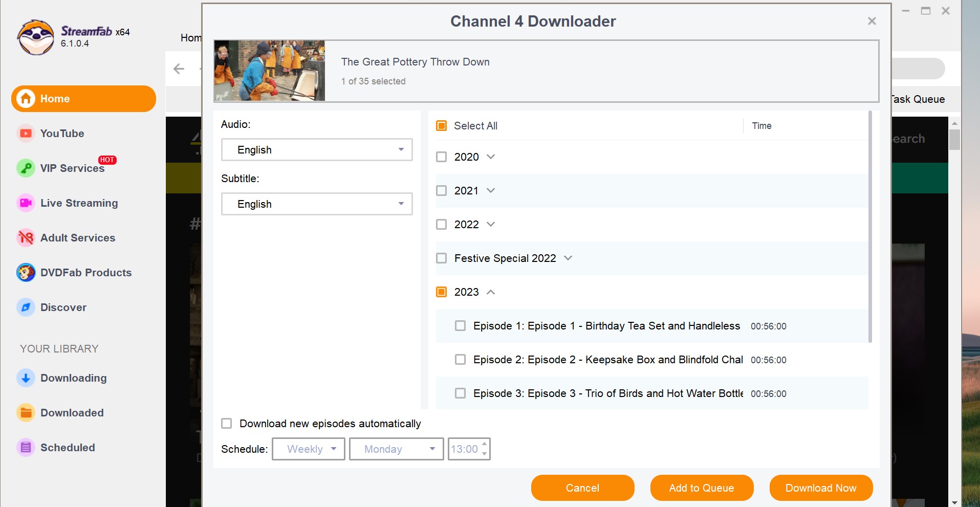
Task: Click the Scheduled list icon
Action: [26, 448]
